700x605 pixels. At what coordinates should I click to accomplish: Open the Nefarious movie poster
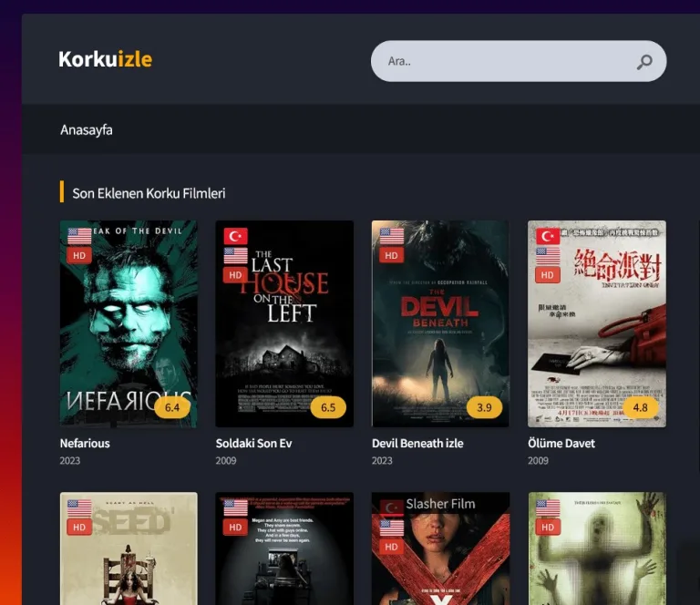tap(129, 323)
